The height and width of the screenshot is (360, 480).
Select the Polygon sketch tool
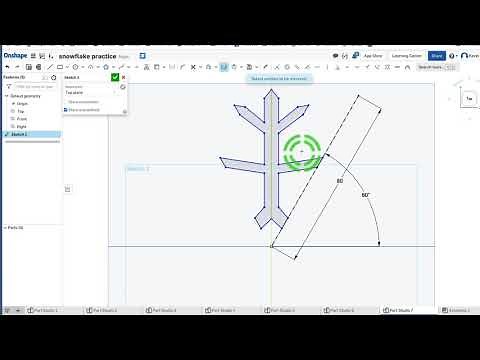click(106, 67)
